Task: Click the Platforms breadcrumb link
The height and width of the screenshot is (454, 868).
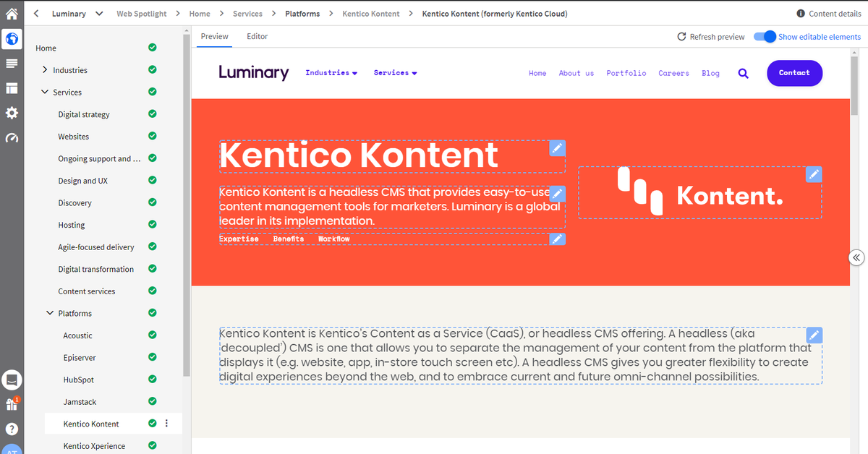Action: pos(302,13)
